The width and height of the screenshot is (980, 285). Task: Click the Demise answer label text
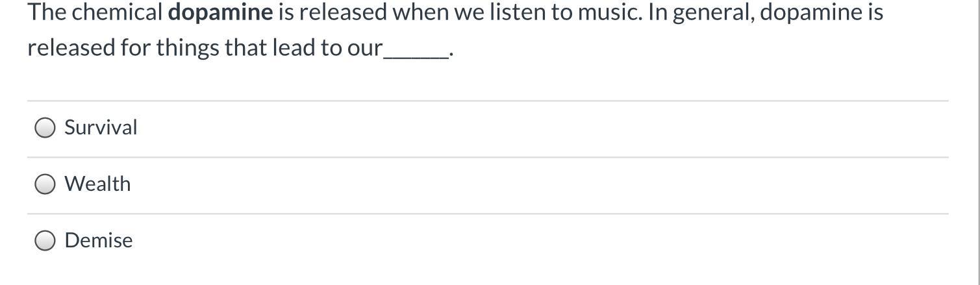pos(99,240)
